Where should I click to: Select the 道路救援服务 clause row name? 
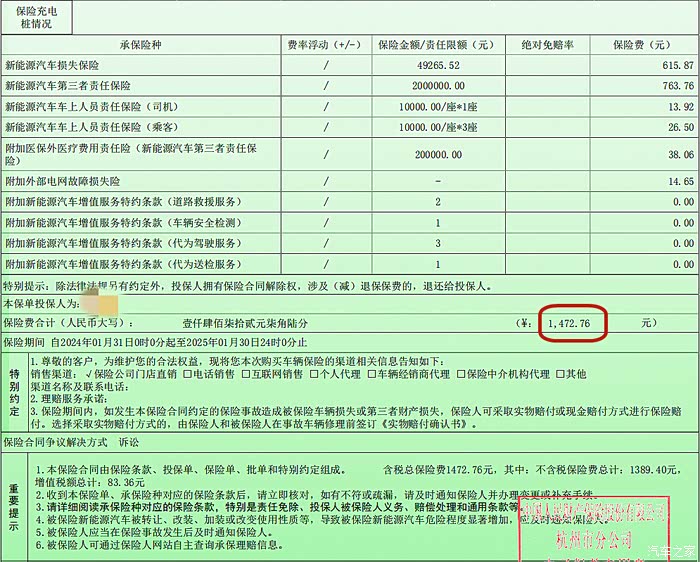[123, 202]
